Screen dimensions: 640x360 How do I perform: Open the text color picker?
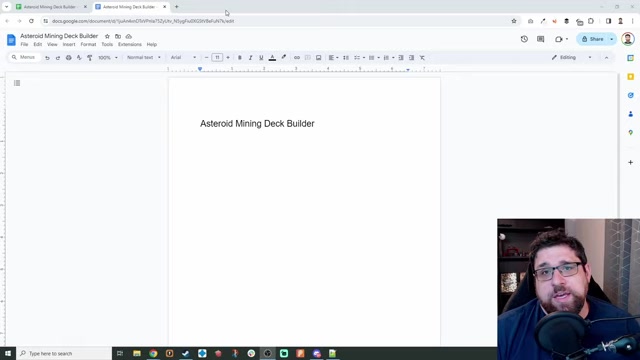click(272, 58)
